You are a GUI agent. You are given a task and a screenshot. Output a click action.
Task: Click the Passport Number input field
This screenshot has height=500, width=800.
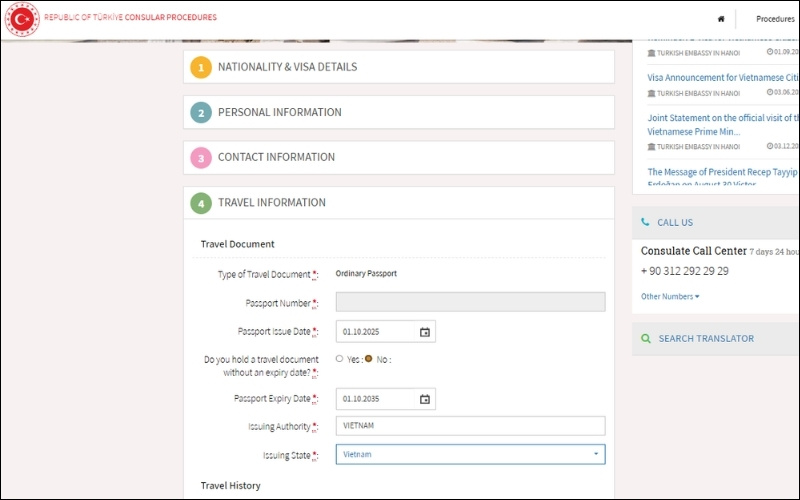[x=470, y=302]
